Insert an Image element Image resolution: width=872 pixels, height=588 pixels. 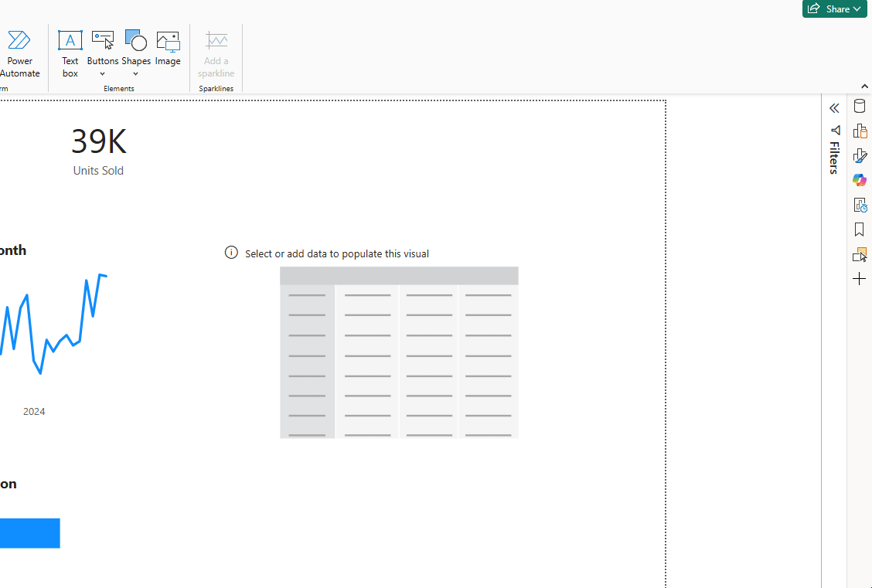(168, 49)
